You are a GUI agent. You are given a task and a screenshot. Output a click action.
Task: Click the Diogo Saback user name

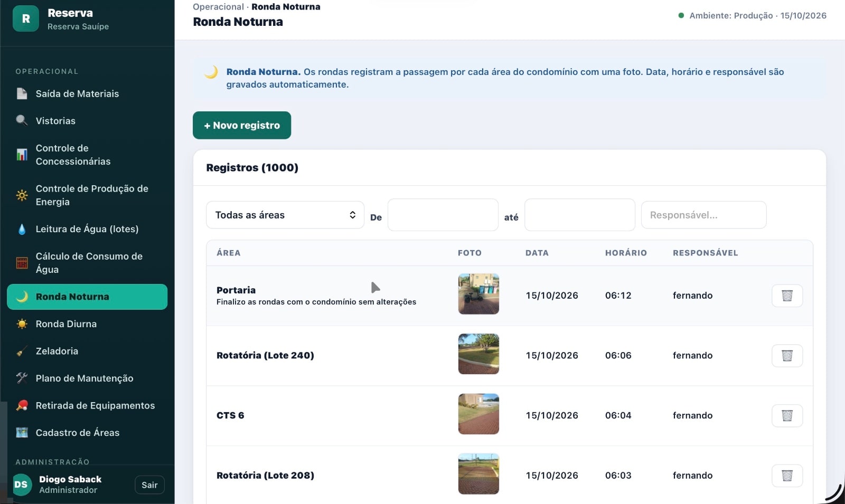click(70, 479)
